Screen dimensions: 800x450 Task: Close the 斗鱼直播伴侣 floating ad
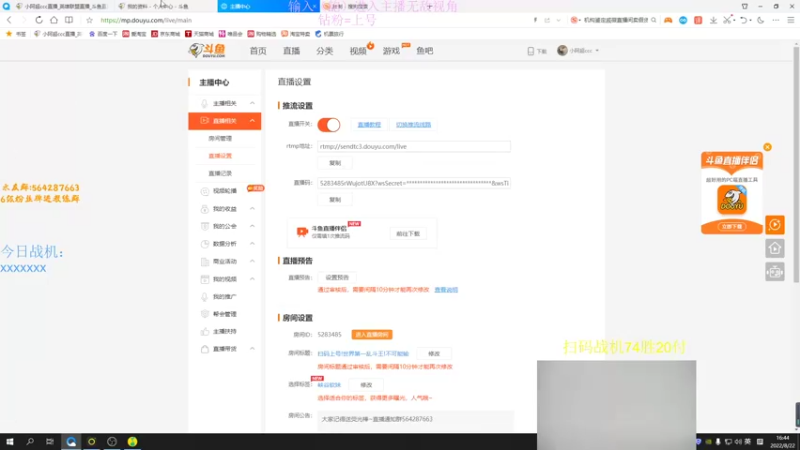point(767,147)
